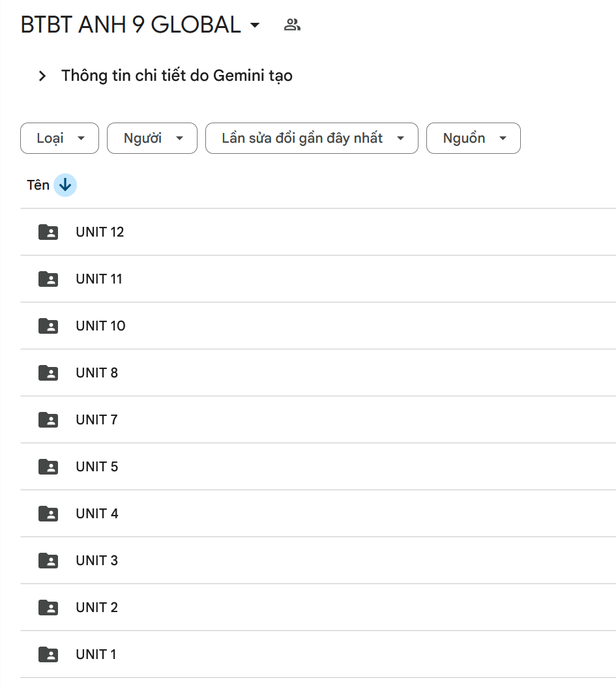
Task: Expand the Gemini details section chevron
Action: [42, 76]
